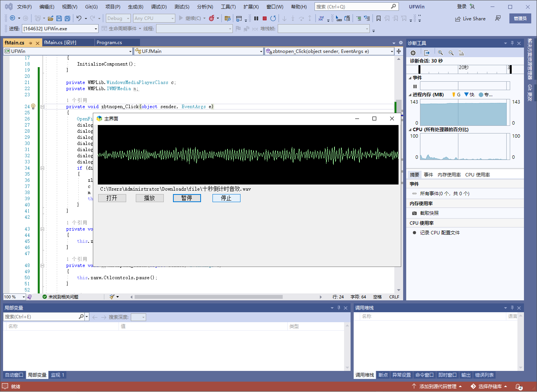Open editor settings gear above diagnostic panel
This screenshot has height=392, width=537.
pyautogui.click(x=401, y=43)
